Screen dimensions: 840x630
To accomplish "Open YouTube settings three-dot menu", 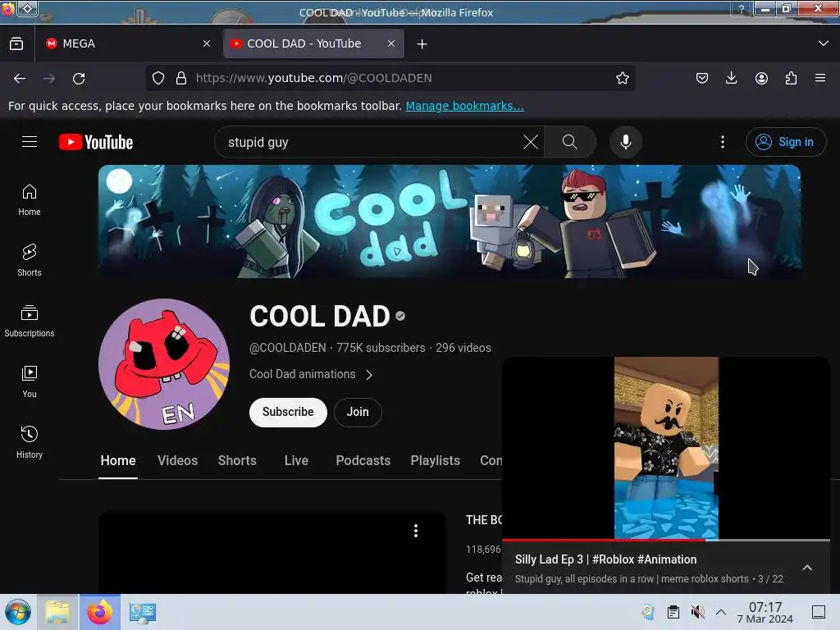I will (722, 142).
